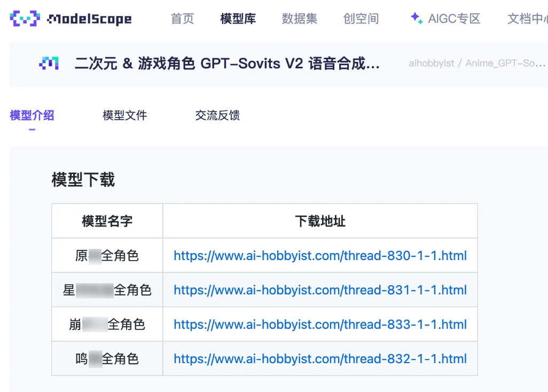Open the thread-832 download link

tap(320, 358)
